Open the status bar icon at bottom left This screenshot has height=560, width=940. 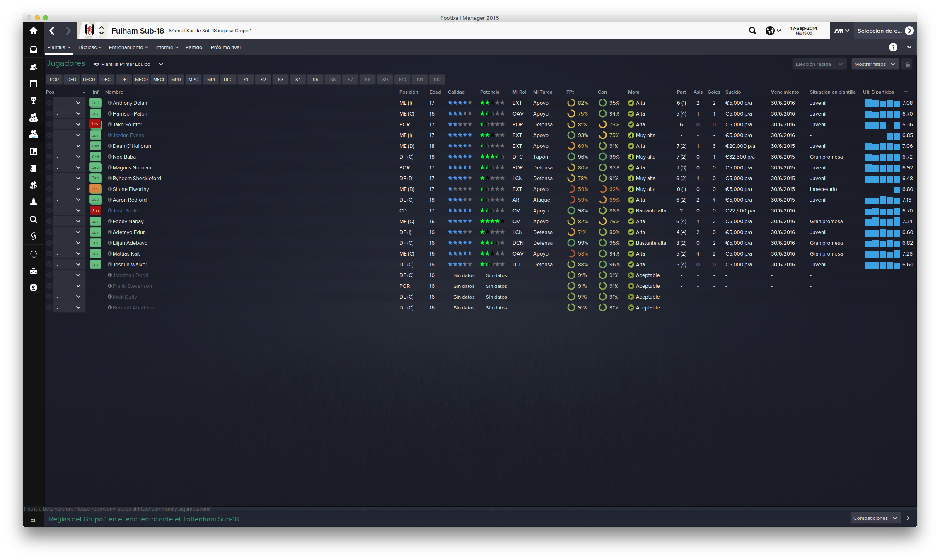click(33, 520)
